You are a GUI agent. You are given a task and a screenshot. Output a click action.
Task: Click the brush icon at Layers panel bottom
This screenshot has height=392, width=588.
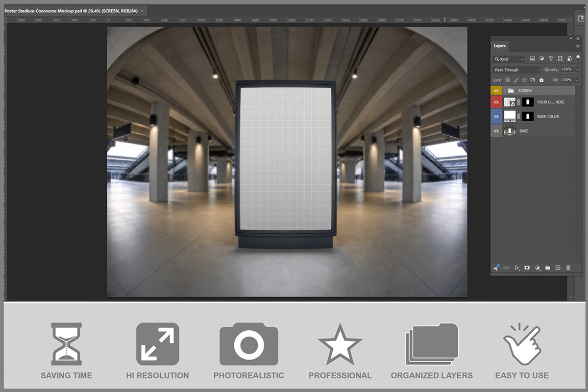pos(496,268)
